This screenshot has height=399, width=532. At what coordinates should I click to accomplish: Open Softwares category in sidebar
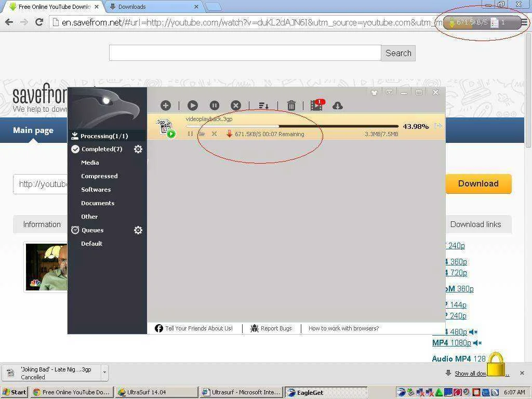click(x=96, y=190)
